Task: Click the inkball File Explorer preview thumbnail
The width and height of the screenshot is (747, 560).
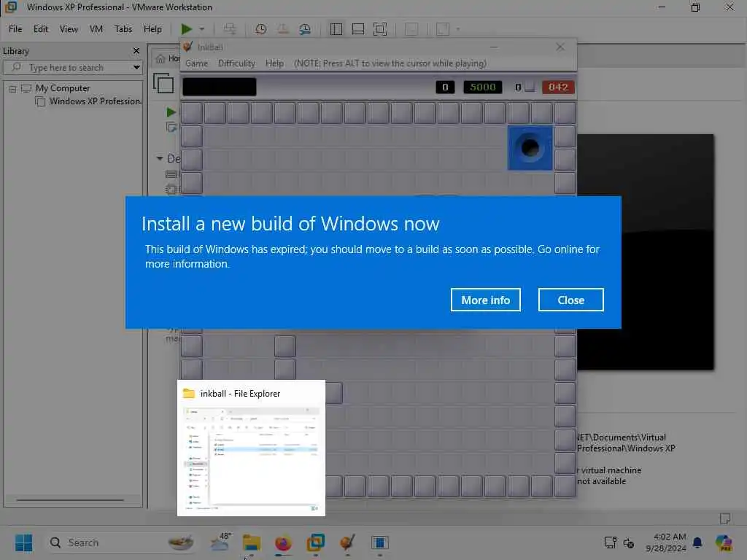Action: pyautogui.click(x=251, y=459)
